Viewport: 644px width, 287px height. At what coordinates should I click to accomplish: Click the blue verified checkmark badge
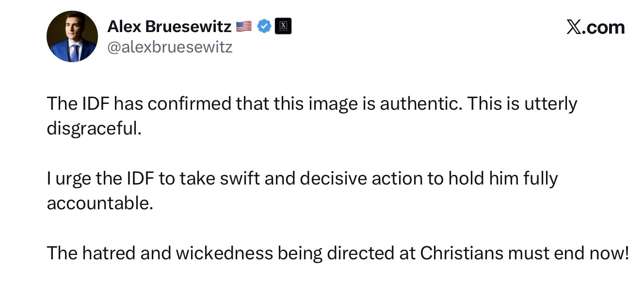tap(264, 27)
